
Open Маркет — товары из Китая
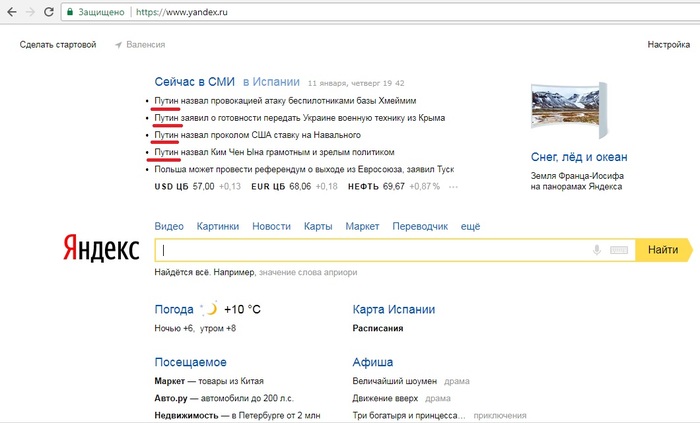209,381
